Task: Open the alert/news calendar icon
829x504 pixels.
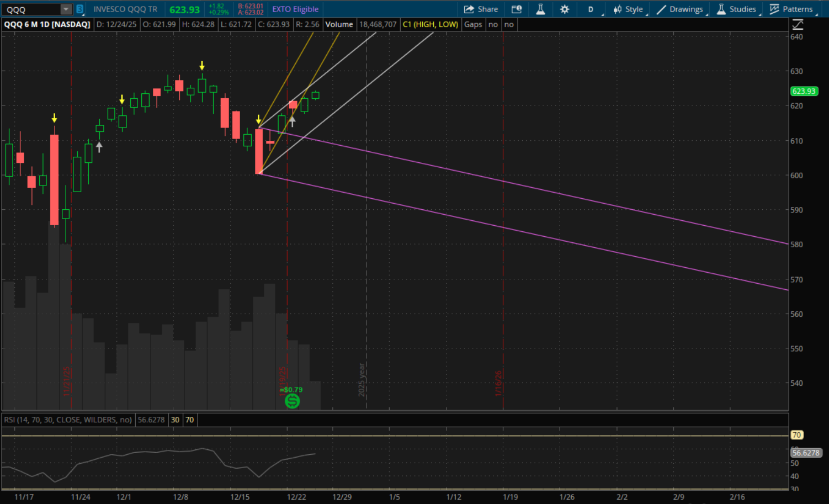Action: pos(517,9)
